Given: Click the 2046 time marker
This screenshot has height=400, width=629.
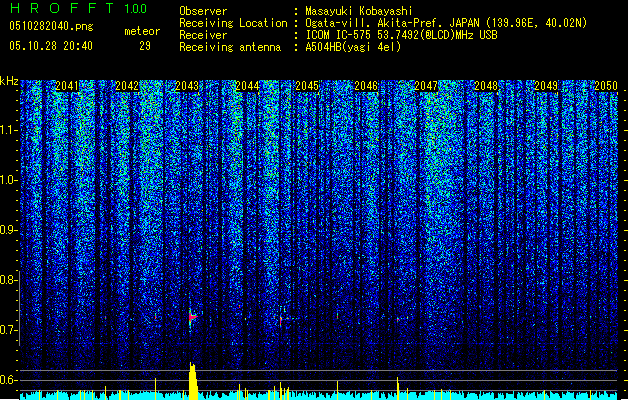Looking at the screenshot, I should (366, 86).
